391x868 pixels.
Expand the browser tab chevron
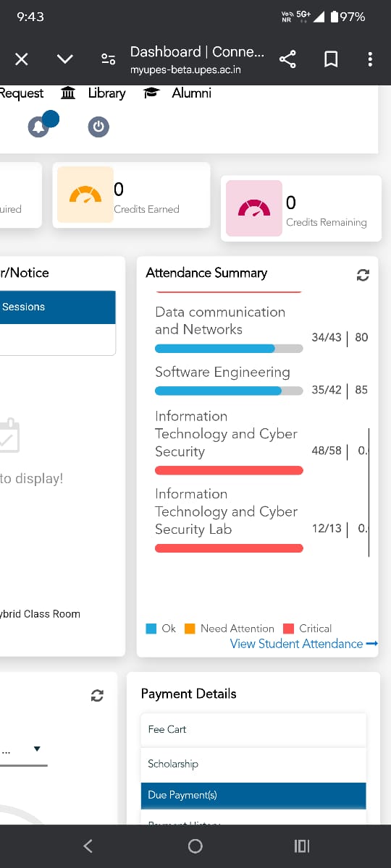point(65,59)
